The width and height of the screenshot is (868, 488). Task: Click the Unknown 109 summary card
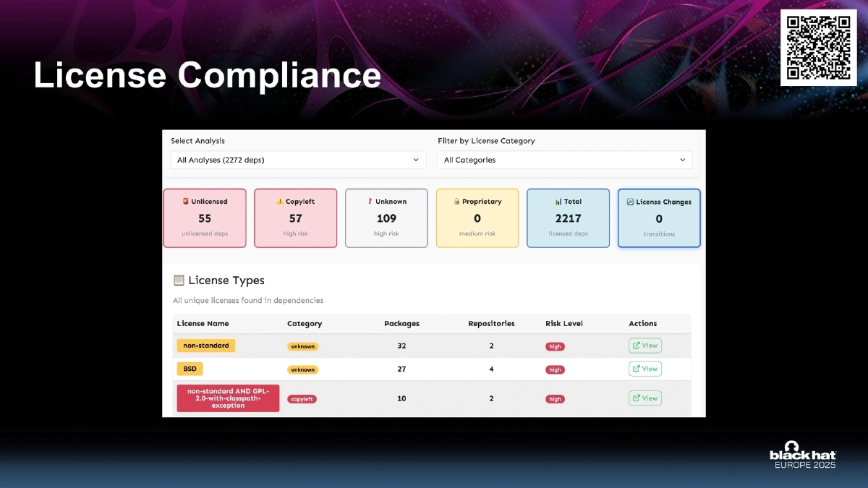(386, 218)
